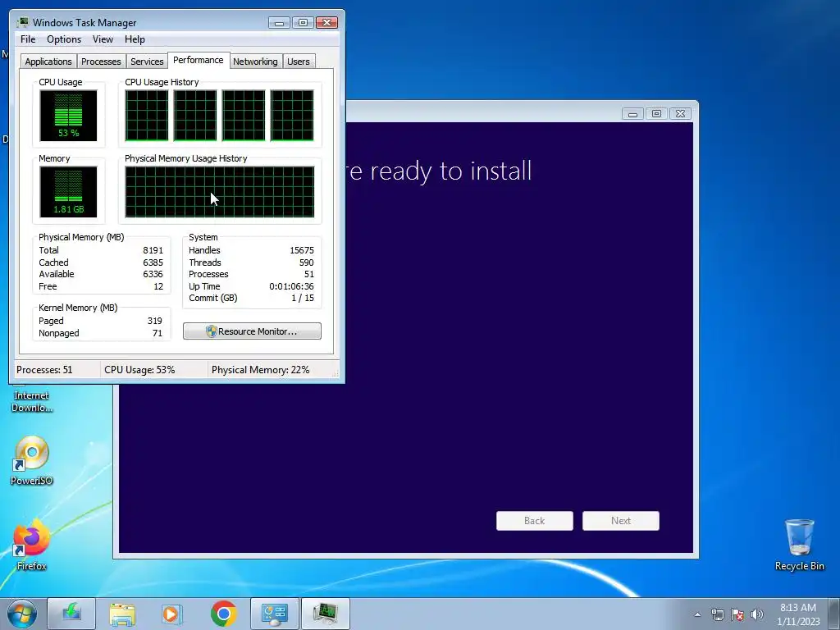Click the Memory 1.81 GB meter
The width and height of the screenshot is (840, 630).
(x=69, y=192)
